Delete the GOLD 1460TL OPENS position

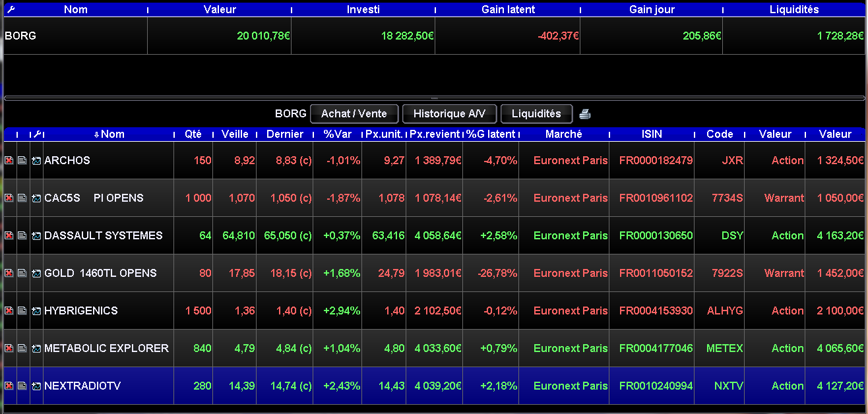[x=9, y=273]
